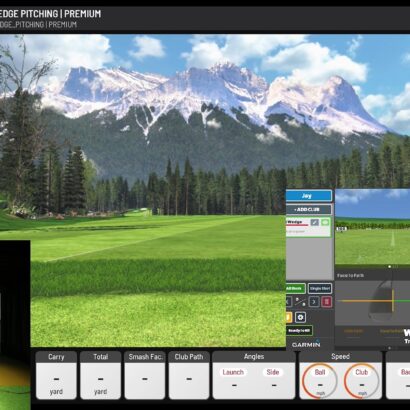Click the shot counter fraction icon

[x=300, y=302]
